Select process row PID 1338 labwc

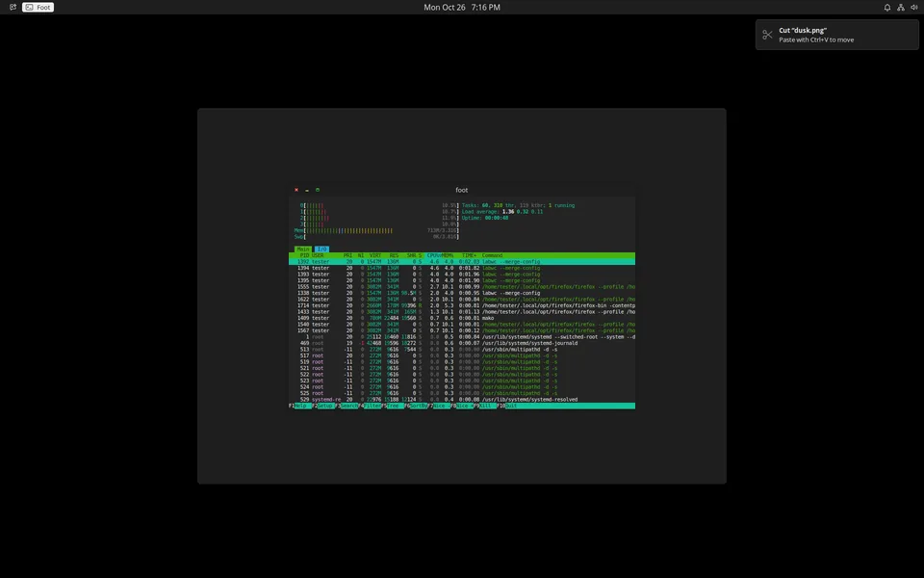click(x=462, y=293)
